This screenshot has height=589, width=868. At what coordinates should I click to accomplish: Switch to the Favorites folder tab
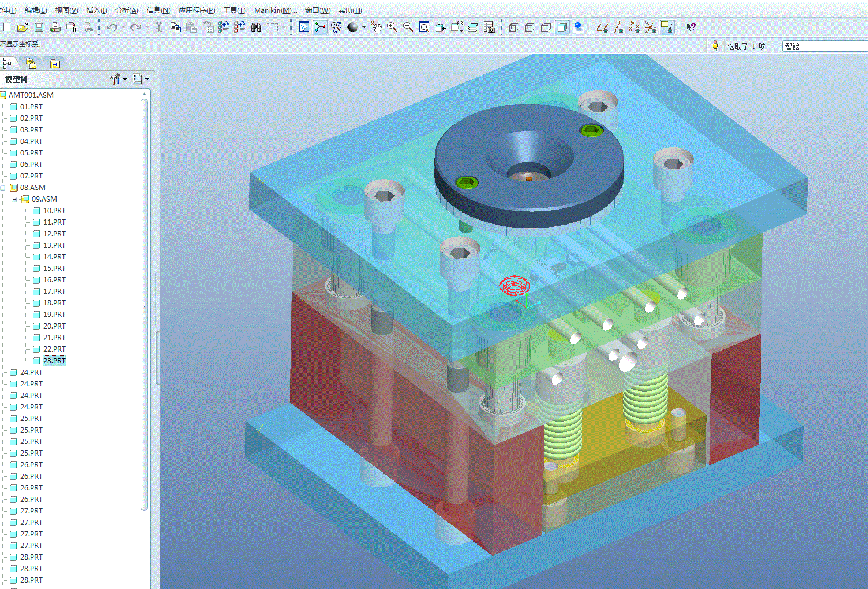55,64
